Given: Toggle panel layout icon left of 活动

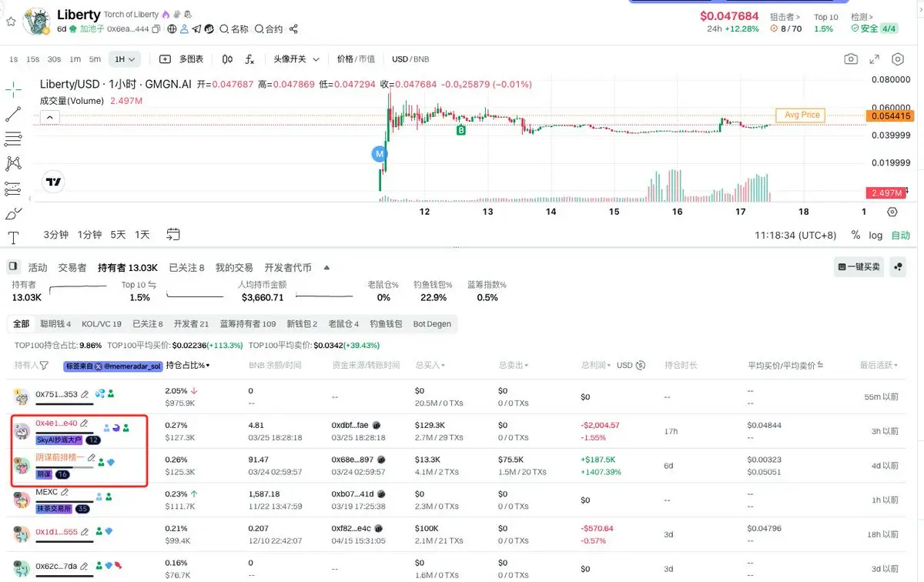Looking at the screenshot, I should pos(13,267).
